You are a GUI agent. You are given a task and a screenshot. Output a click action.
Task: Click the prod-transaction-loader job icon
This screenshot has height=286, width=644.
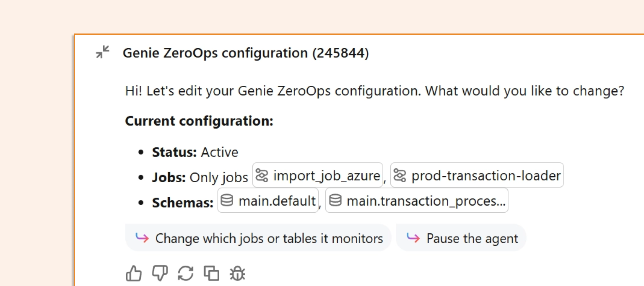point(400,175)
